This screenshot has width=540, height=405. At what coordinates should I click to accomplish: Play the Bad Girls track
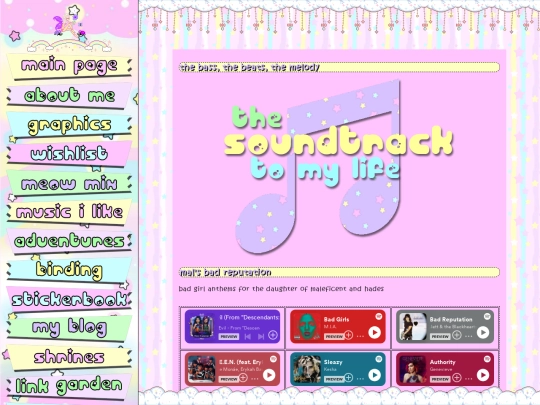click(x=374, y=333)
